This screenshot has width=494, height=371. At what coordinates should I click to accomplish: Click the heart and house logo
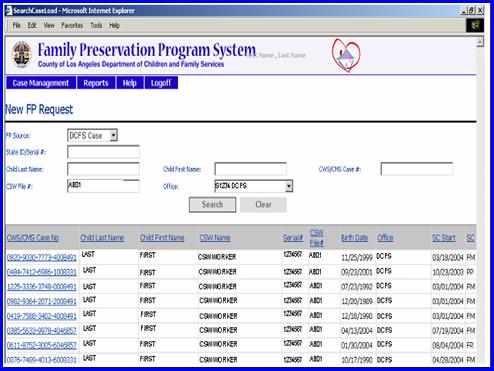346,55
